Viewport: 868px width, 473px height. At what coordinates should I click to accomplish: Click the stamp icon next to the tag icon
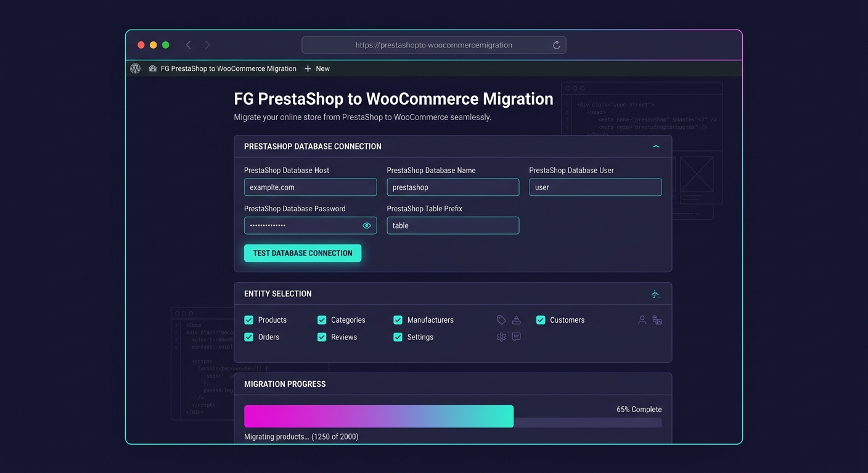(x=517, y=320)
